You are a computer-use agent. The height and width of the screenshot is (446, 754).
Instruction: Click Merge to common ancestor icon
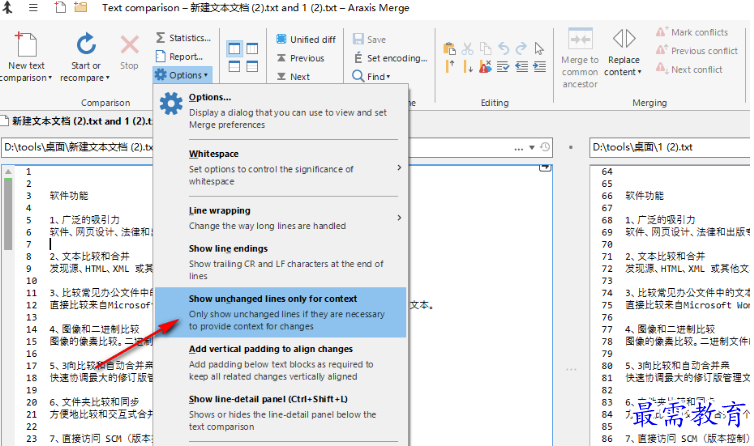pos(580,39)
